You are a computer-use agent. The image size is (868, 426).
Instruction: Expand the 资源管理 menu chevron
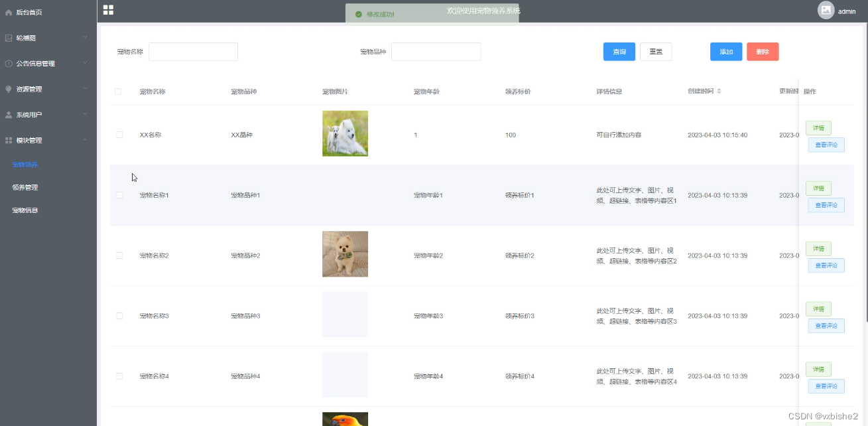85,89
